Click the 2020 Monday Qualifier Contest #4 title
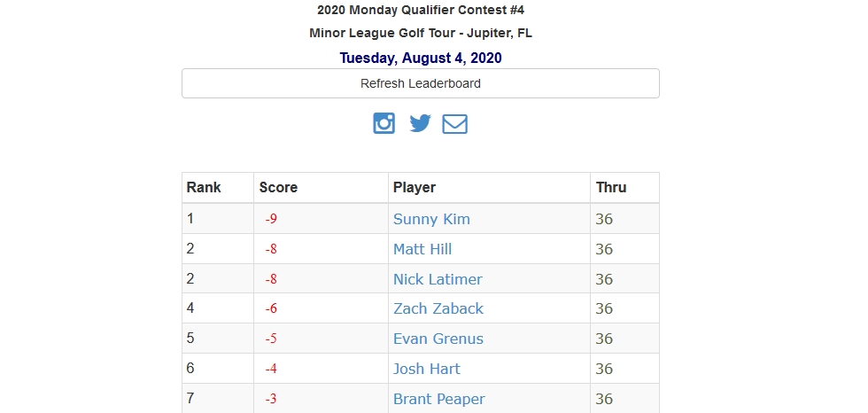 tap(421, 10)
